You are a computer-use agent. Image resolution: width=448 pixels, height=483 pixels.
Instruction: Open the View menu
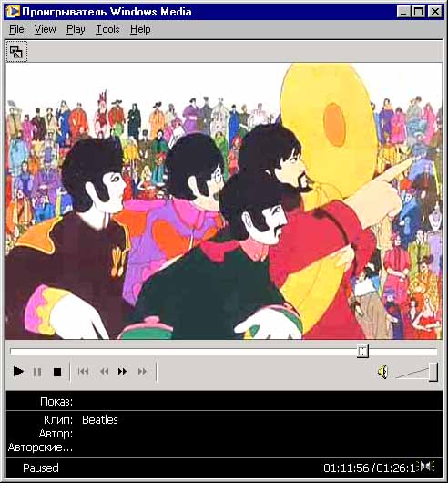[45, 29]
